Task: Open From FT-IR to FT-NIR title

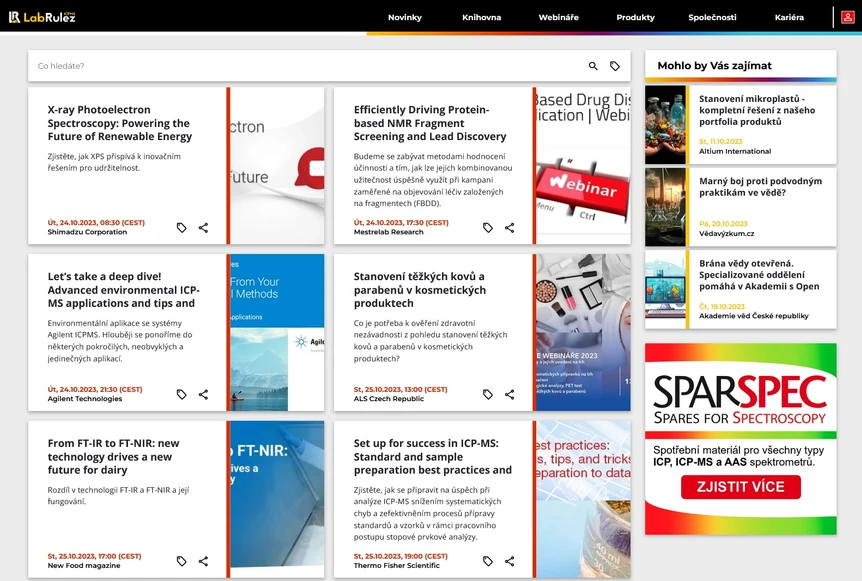Action: click(113, 456)
